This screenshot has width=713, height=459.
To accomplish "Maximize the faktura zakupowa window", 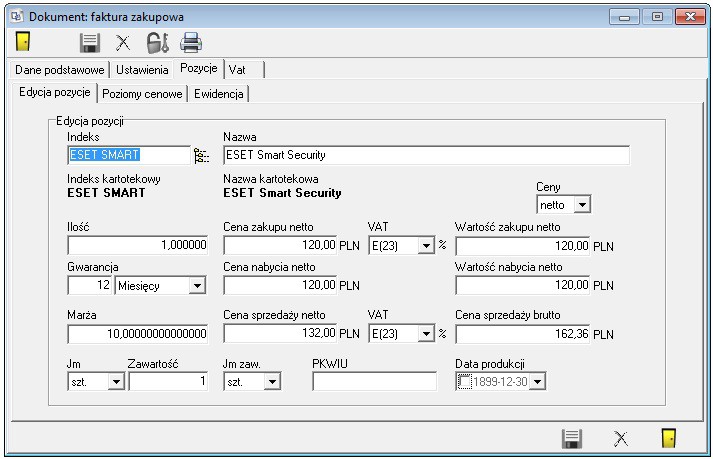I will click(657, 17).
